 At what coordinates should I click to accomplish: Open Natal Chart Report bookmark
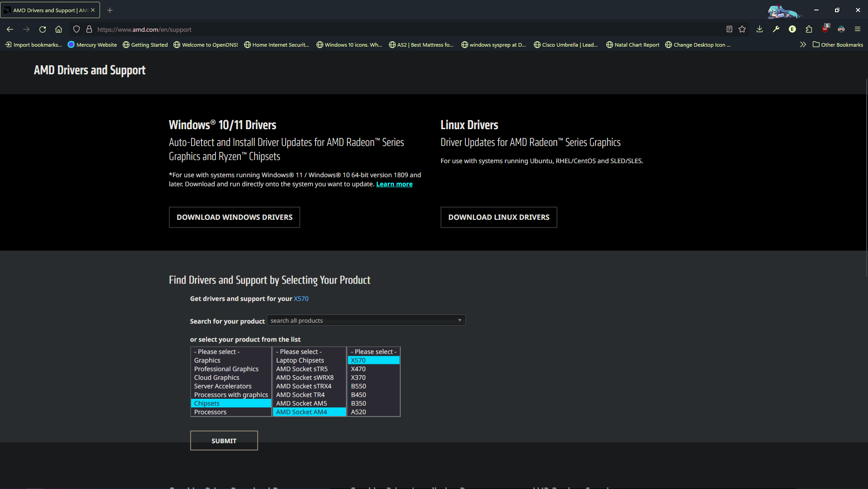(x=633, y=44)
